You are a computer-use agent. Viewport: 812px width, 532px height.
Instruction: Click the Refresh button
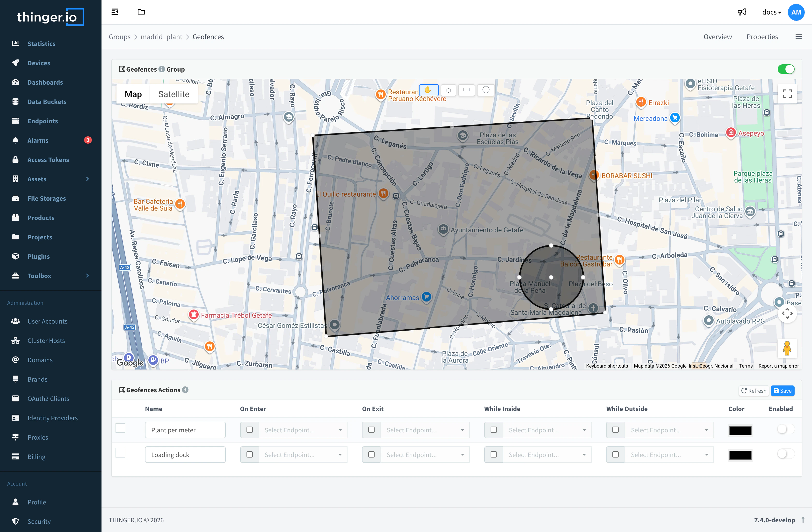pos(754,390)
